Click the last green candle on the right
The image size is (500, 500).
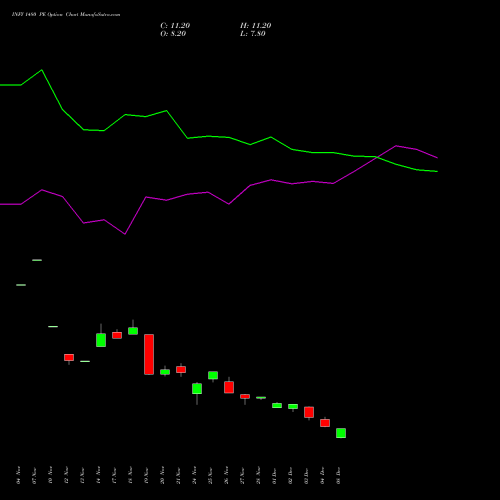(341, 433)
